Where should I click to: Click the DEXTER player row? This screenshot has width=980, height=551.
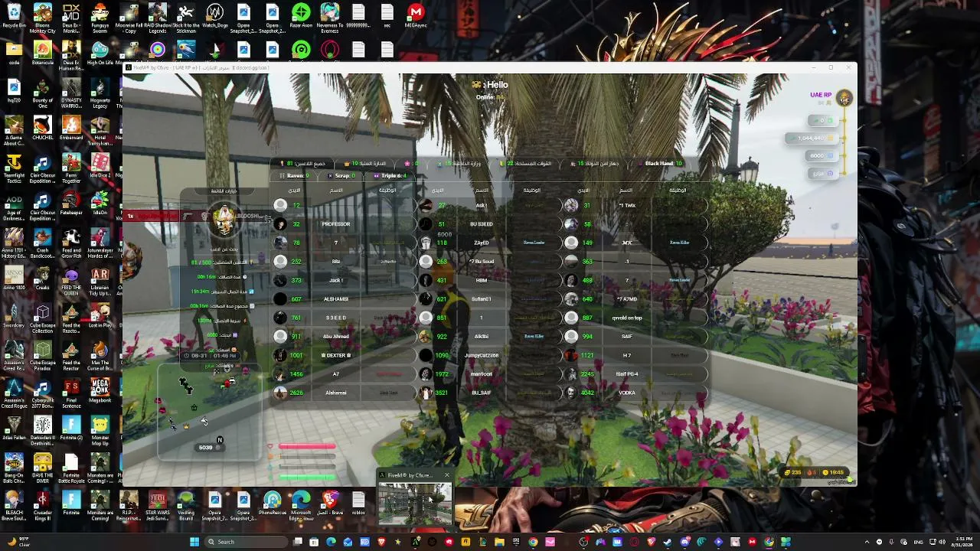click(x=343, y=355)
